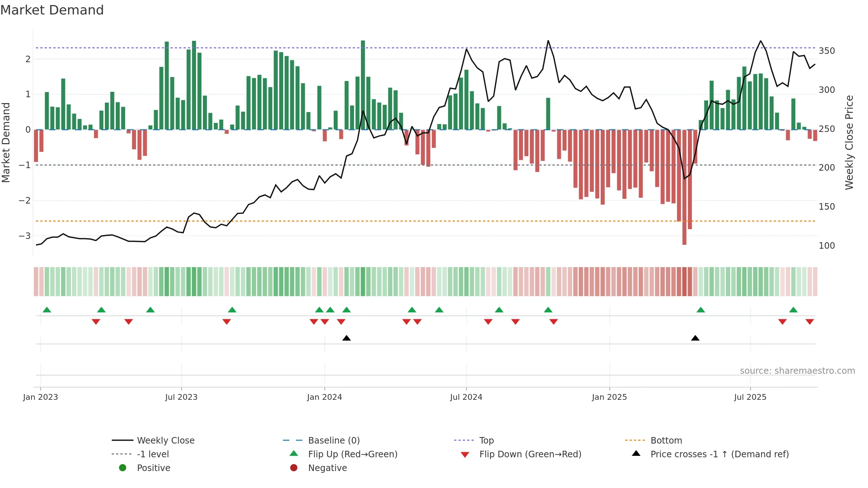
Task: Click the black price-cross marker near Jan 2024
Action: click(346, 338)
